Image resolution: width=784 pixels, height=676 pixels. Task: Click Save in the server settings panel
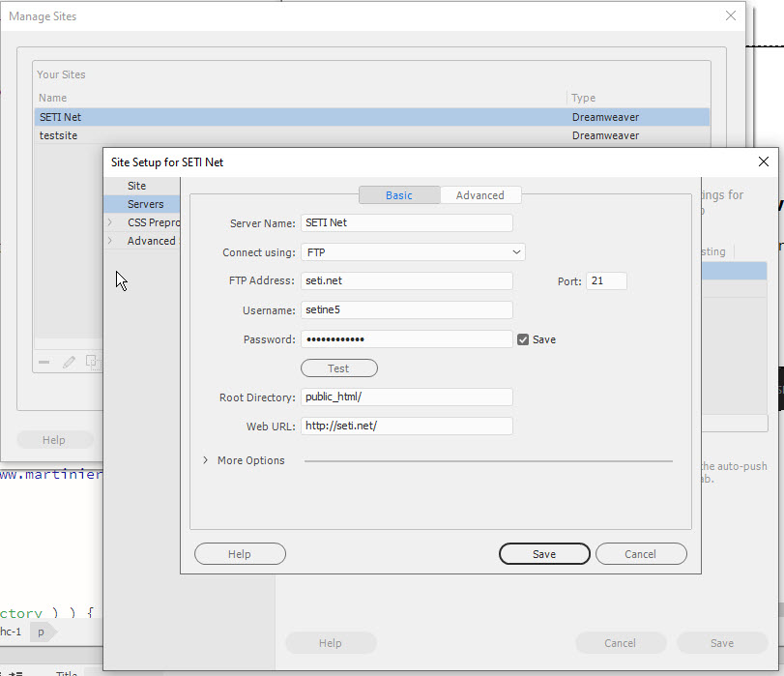pyautogui.click(x=544, y=554)
